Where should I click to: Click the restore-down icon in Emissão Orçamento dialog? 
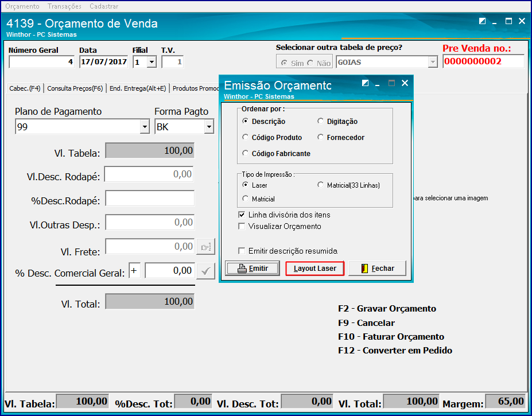[365, 83]
